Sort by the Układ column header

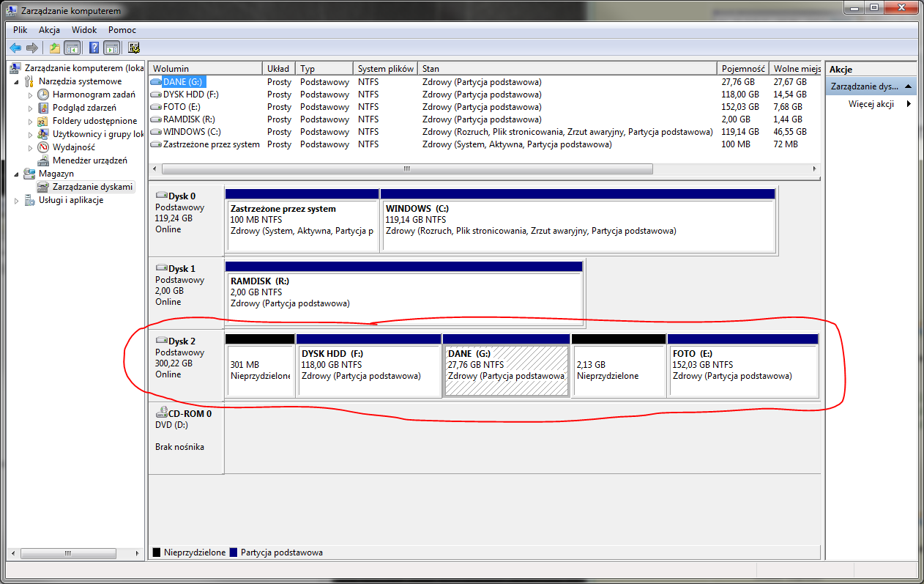[279, 69]
